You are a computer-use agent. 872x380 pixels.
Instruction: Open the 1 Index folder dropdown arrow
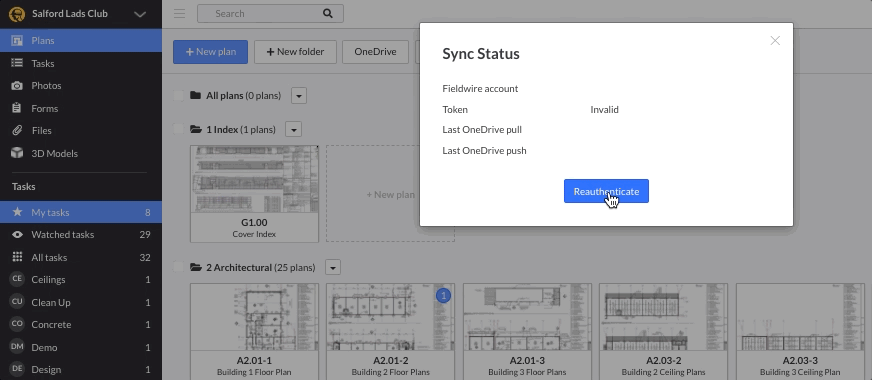294,130
